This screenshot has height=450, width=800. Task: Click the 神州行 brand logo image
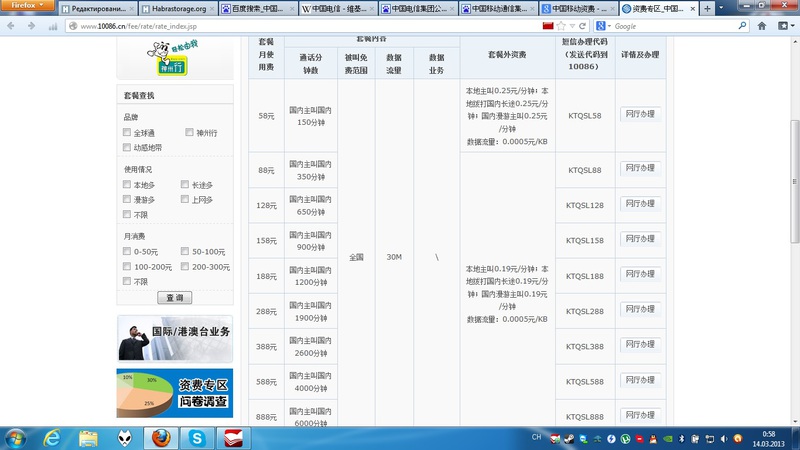tap(172, 58)
